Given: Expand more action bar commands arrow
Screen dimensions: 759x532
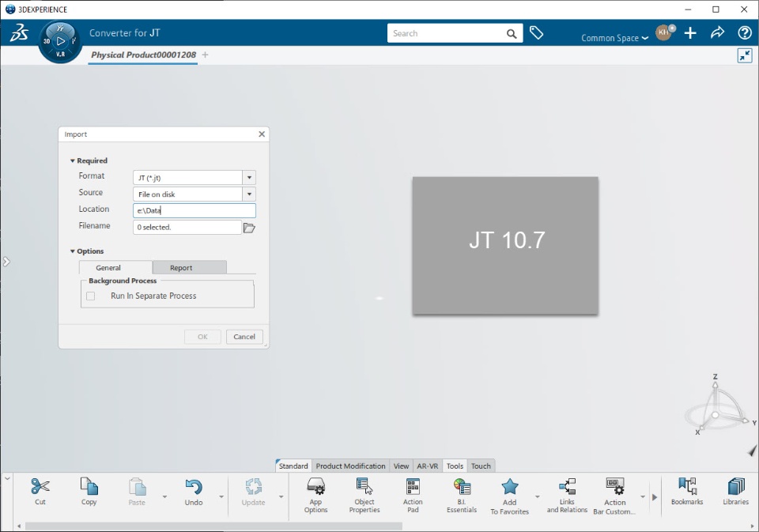Looking at the screenshot, I should pos(655,497).
